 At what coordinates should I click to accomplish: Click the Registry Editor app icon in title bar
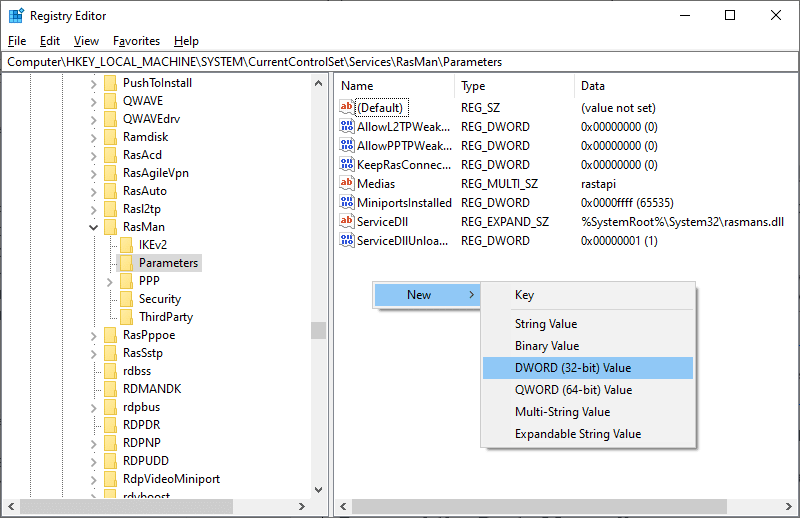pyautogui.click(x=16, y=15)
